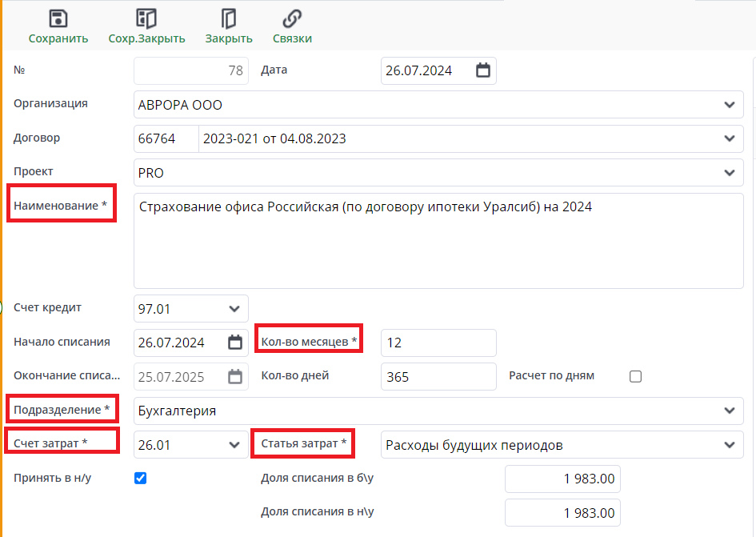Open the Счет затрат 26.01 dropdown
Image resolution: width=756 pixels, height=537 pixels.
[x=234, y=444]
